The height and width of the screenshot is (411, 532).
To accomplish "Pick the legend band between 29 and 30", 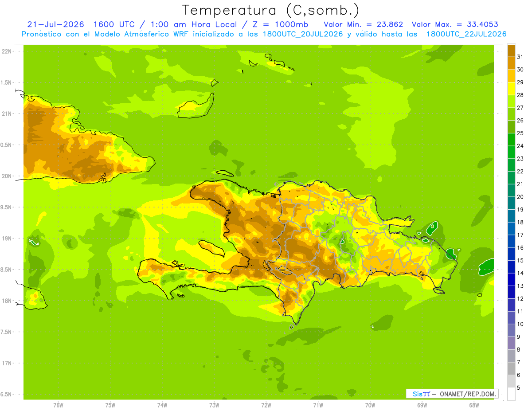I will coord(511,76).
